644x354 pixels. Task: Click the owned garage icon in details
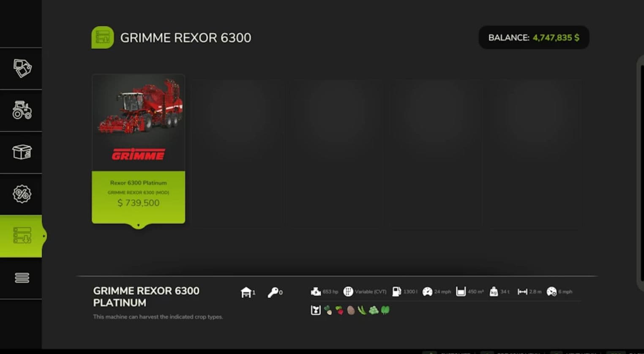pyautogui.click(x=246, y=292)
